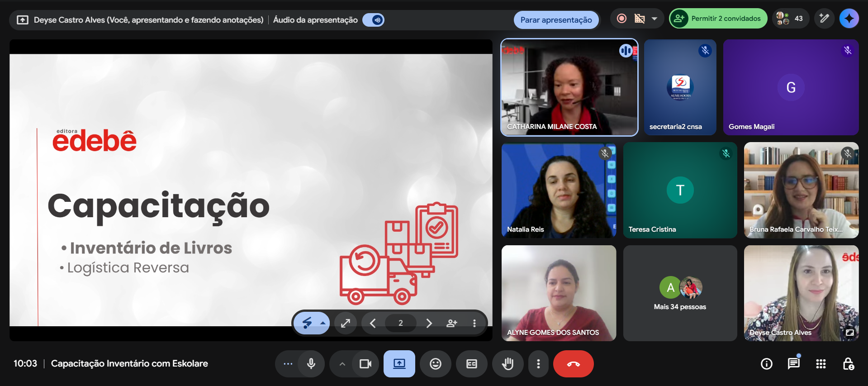Mute the microphone
Screen dimensions: 868x386
coord(311,364)
